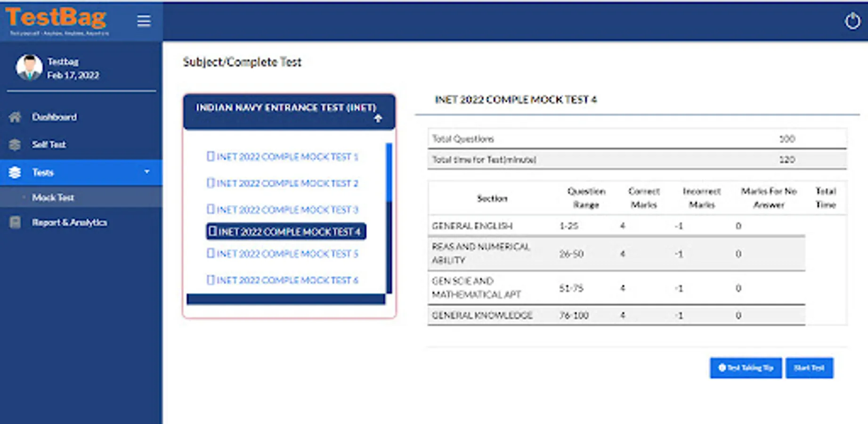Click the Total Time column header
This screenshot has width=868, height=424.
tap(826, 198)
